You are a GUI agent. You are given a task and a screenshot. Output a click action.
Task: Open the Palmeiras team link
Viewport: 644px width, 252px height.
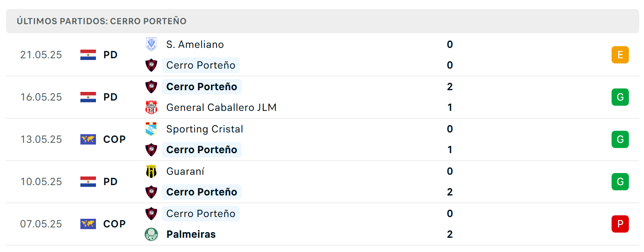point(191,234)
